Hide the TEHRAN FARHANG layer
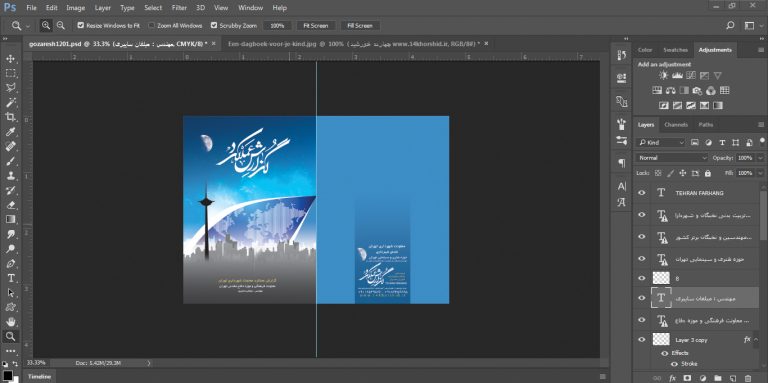This screenshot has height=383, width=768. click(x=642, y=193)
